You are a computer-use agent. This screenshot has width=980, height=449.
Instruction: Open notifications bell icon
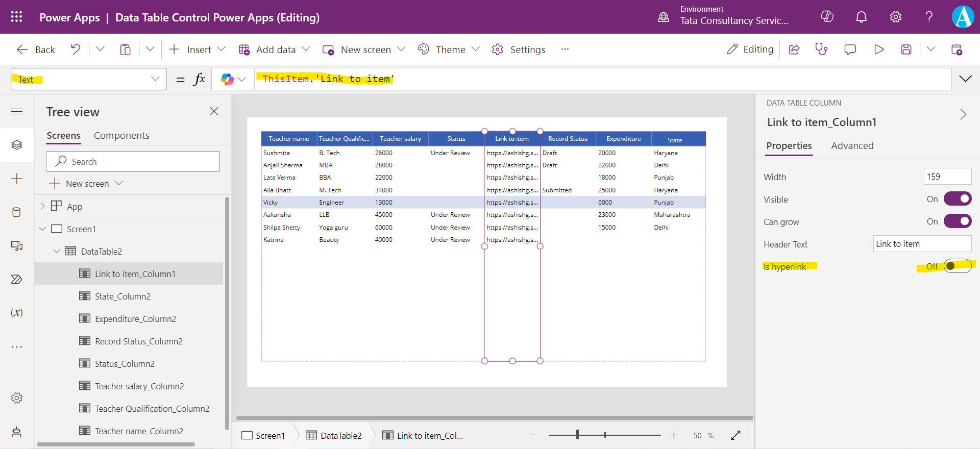pyautogui.click(x=861, y=17)
